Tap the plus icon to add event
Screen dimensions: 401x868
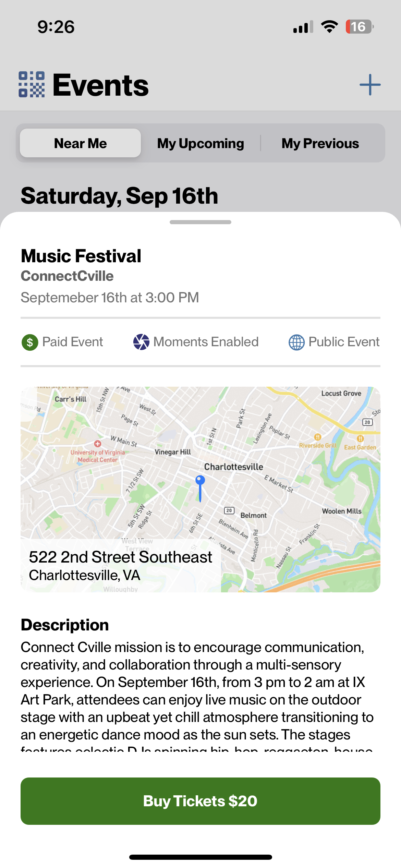pyautogui.click(x=370, y=85)
